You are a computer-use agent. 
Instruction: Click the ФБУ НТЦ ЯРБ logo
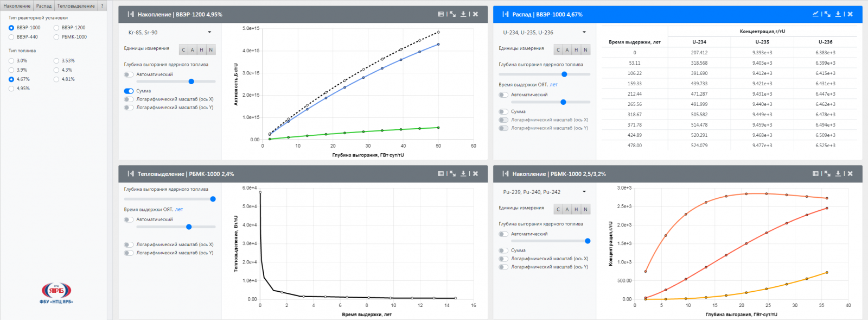(56, 292)
